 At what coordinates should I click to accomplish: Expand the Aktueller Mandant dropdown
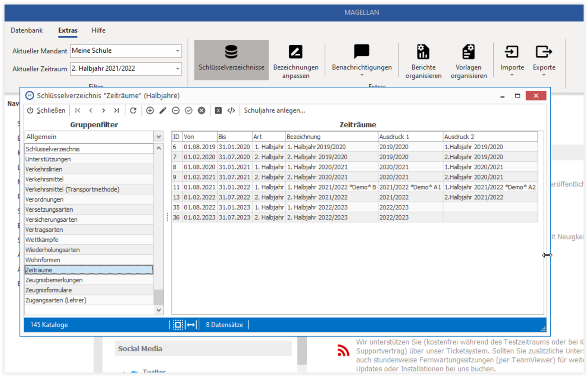(x=178, y=51)
